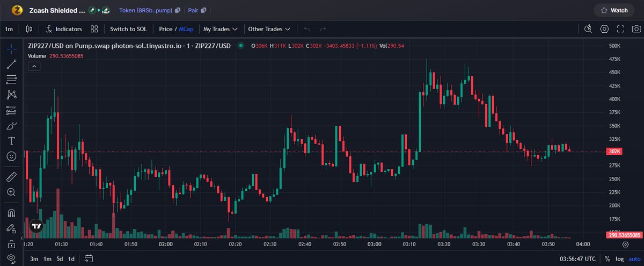Viewport: 644px width, 266px height.
Task: Click the Switch to SOL button
Action: [128, 29]
